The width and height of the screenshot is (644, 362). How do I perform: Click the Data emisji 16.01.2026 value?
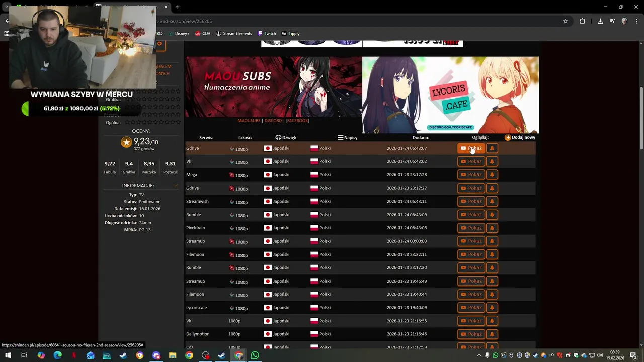[149, 209]
